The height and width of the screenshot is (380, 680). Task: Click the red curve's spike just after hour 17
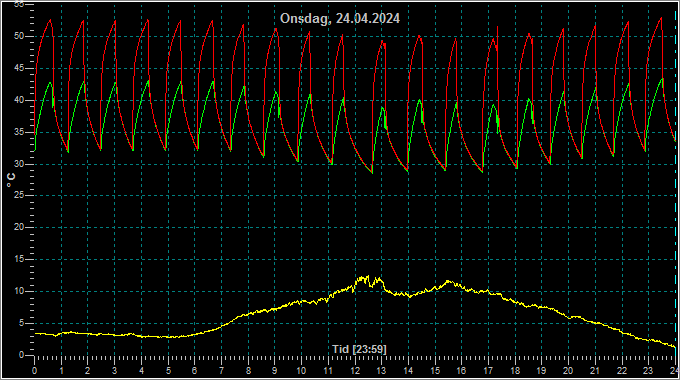(x=497, y=27)
